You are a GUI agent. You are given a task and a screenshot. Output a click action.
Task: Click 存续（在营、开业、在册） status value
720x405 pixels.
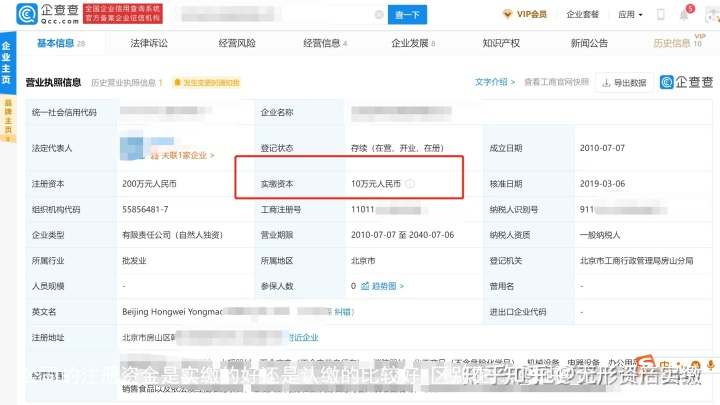(397, 148)
